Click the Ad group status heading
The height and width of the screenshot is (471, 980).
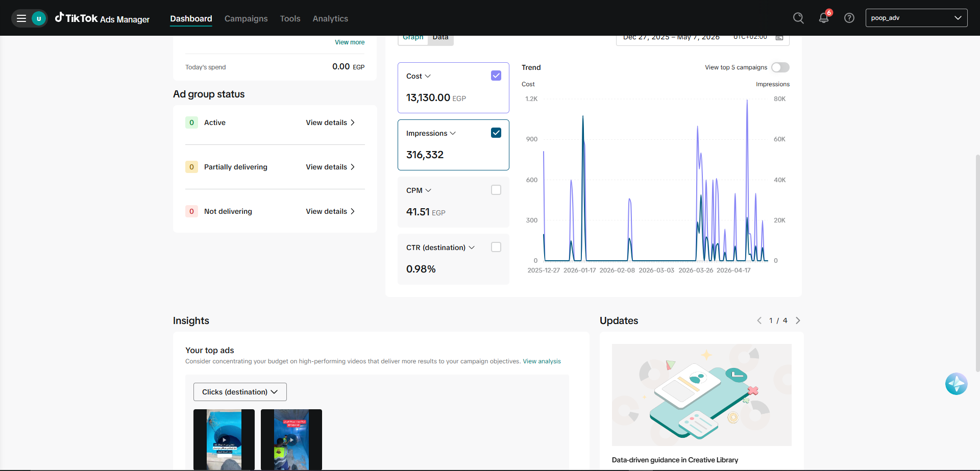(209, 94)
